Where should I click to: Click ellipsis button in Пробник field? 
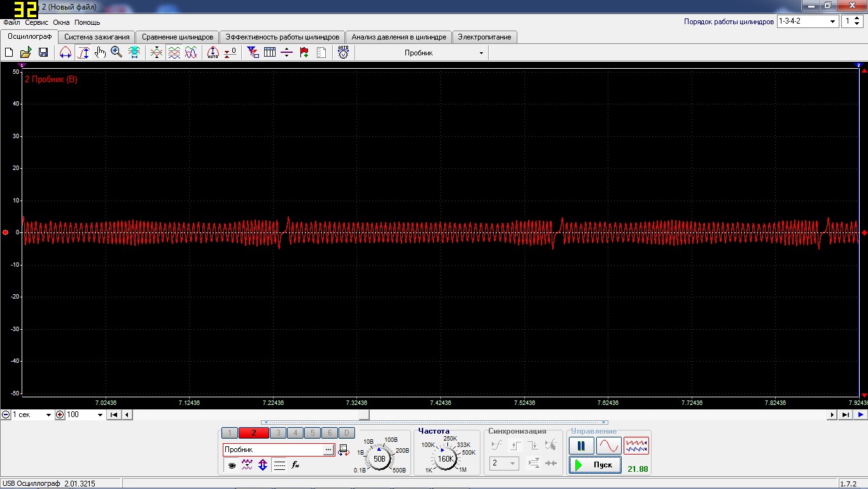pyautogui.click(x=328, y=450)
